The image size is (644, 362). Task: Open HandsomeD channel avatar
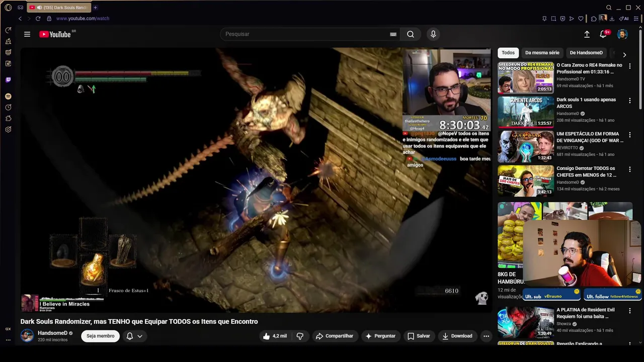tap(27, 335)
